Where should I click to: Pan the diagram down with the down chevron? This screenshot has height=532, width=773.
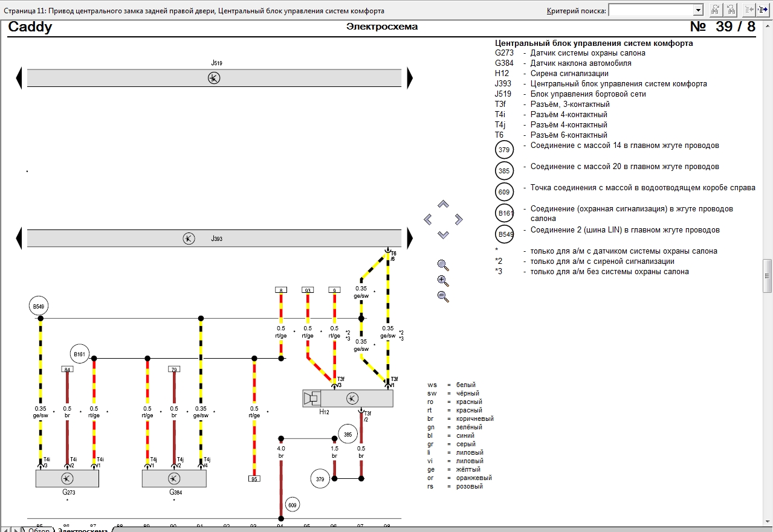tap(443, 234)
